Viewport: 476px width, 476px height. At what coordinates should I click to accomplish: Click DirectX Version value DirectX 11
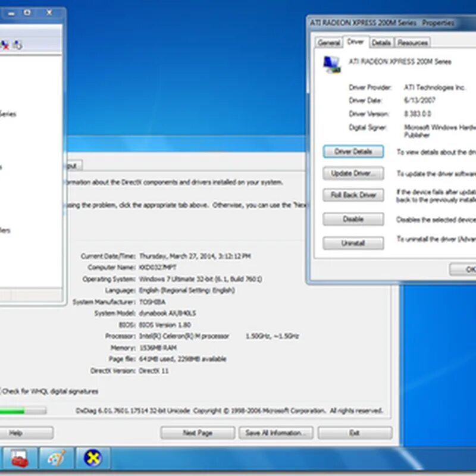click(x=154, y=371)
